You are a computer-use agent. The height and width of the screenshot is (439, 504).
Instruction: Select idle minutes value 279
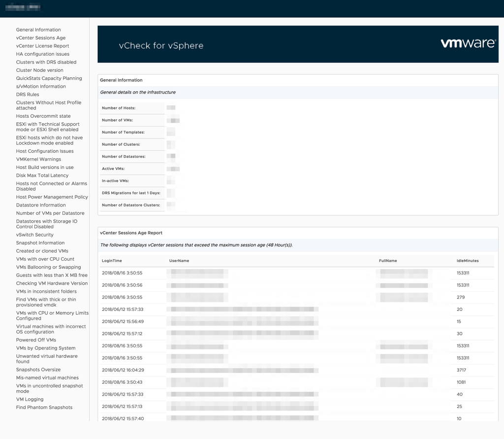(x=461, y=297)
